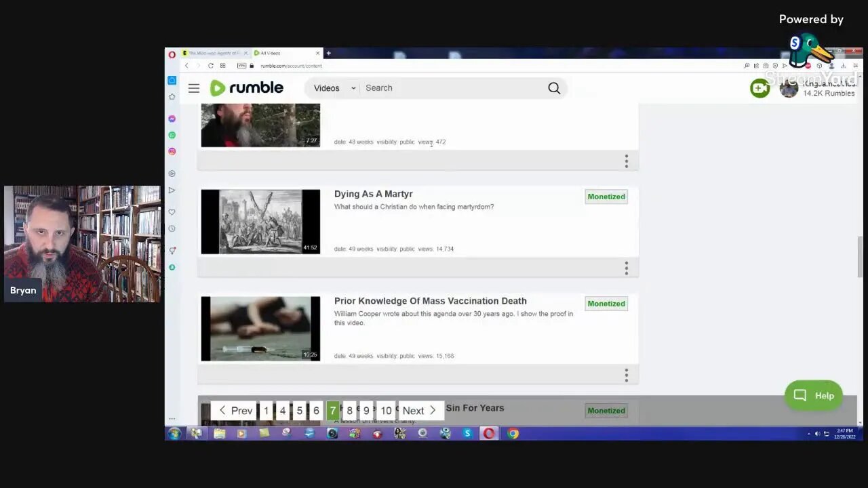The height and width of the screenshot is (488, 868).
Task: Open the downloads icon in browser toolbar
Action: click(x=844, y=66)
